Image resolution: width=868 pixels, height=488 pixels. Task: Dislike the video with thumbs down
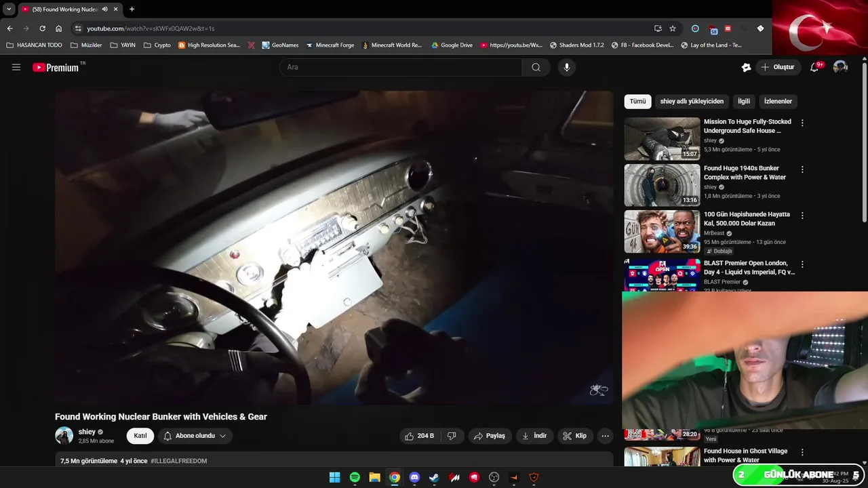(452, 436)
